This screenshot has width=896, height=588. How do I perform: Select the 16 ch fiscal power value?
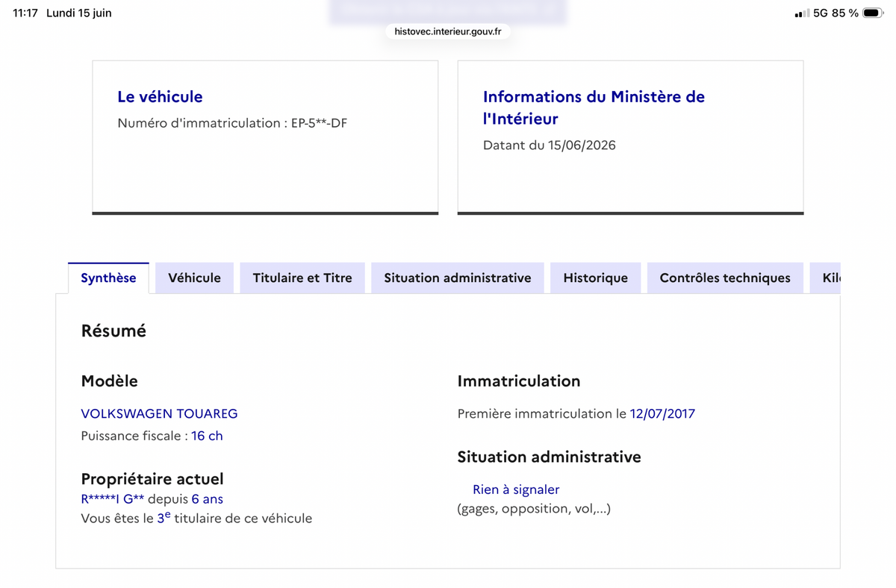[x=207, y=436]
